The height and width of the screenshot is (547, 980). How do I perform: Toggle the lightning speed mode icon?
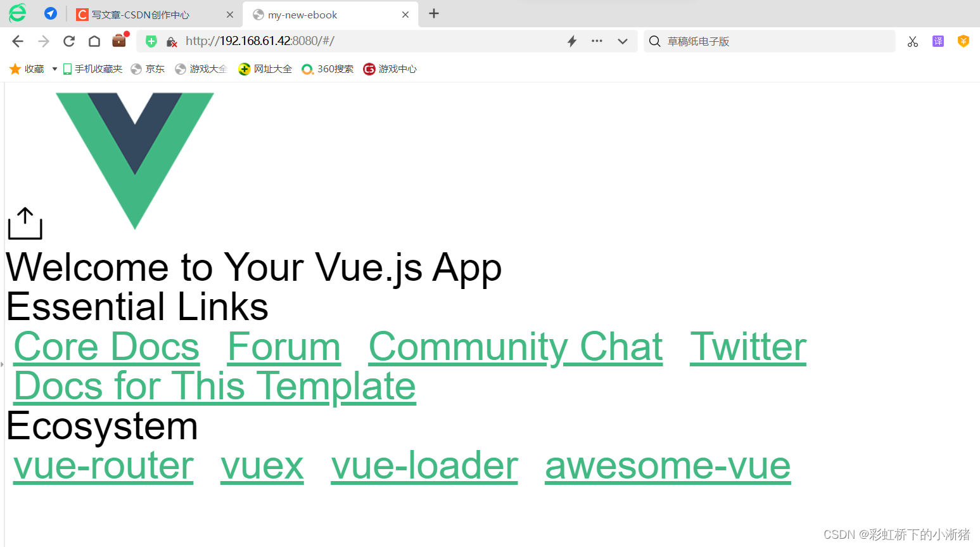(572, 41)
